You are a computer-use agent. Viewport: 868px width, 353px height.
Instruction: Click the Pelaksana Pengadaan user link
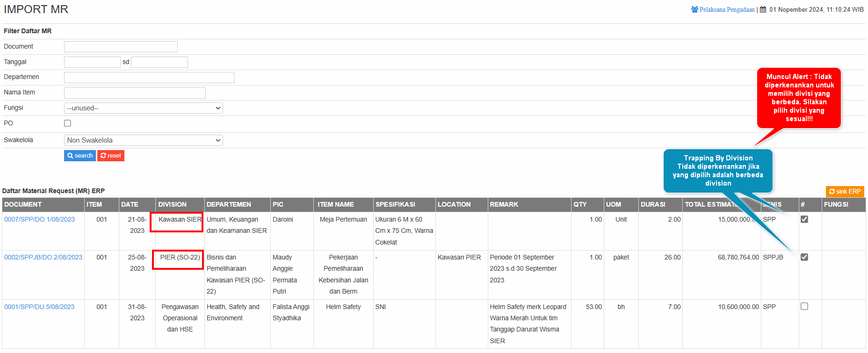(x=727, y=9)
